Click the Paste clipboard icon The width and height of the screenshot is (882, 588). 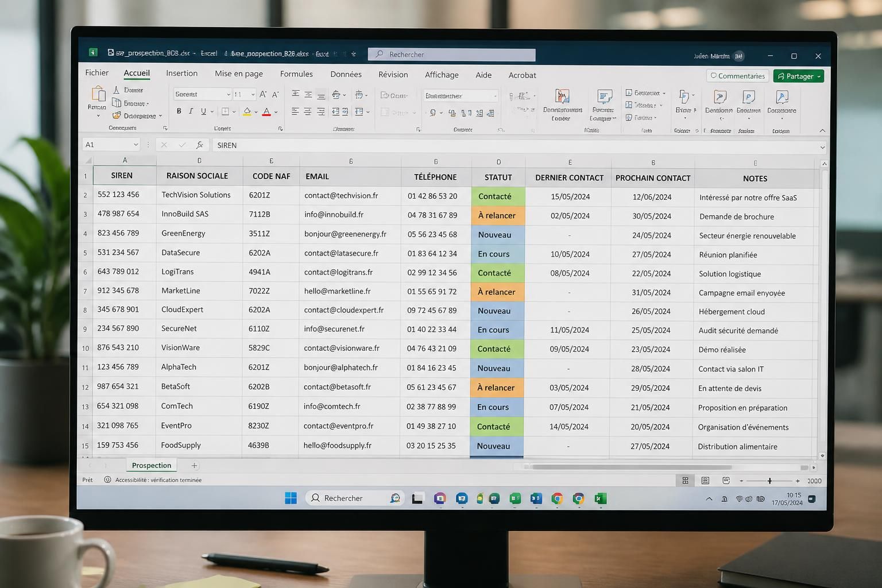98,94
